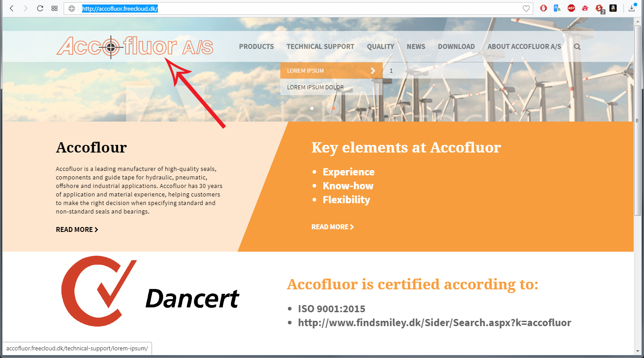Screen dimensions: 644x358
Task: Click the vertical scrollbar thumb
Action: [x=637, y=121]
